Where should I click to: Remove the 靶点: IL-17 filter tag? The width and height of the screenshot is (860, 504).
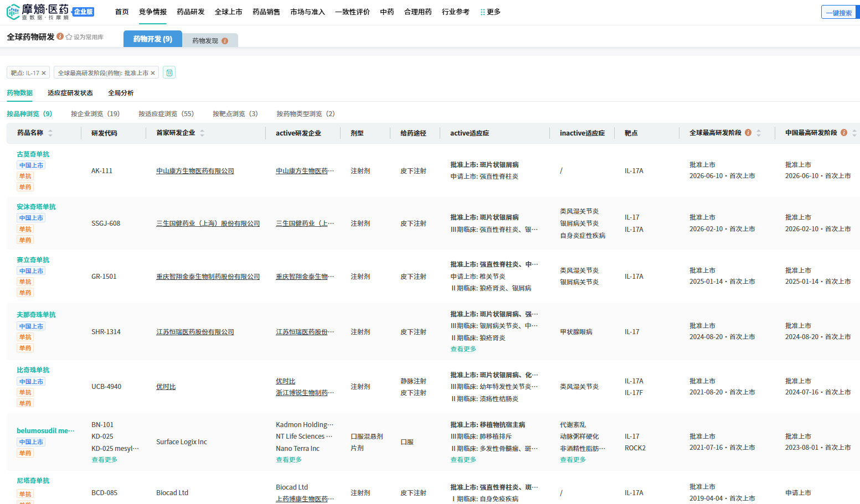pyautogui.click(x=44, y=73)
